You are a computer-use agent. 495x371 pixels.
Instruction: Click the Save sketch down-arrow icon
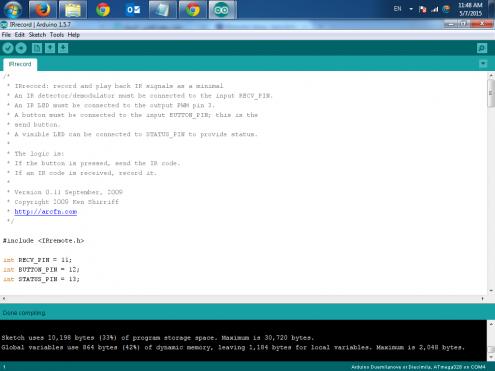click(x=63, y=48)
